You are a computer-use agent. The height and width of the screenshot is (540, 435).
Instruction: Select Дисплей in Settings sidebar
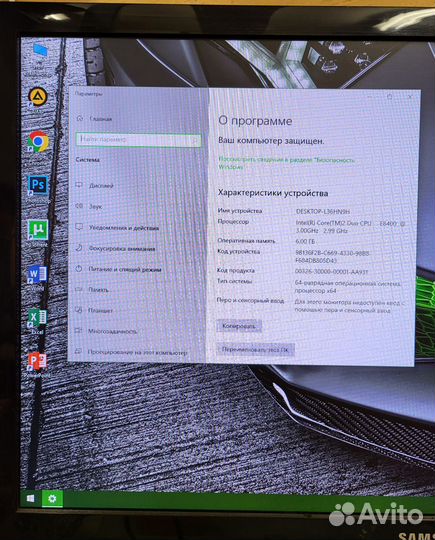pyautogui.click(x=101, y=186)
